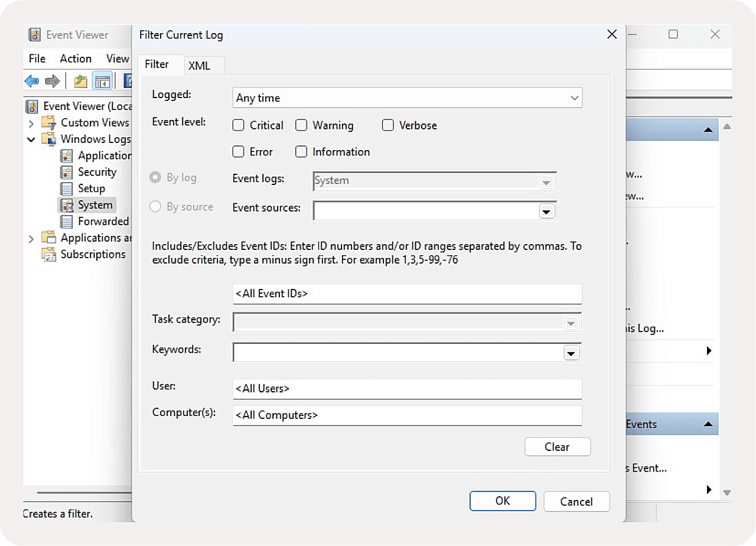Image resolution: width=756 pixels, height=546 pixels.
Task: Expand the Event sources dropdown
Action: tap(547, 211)
